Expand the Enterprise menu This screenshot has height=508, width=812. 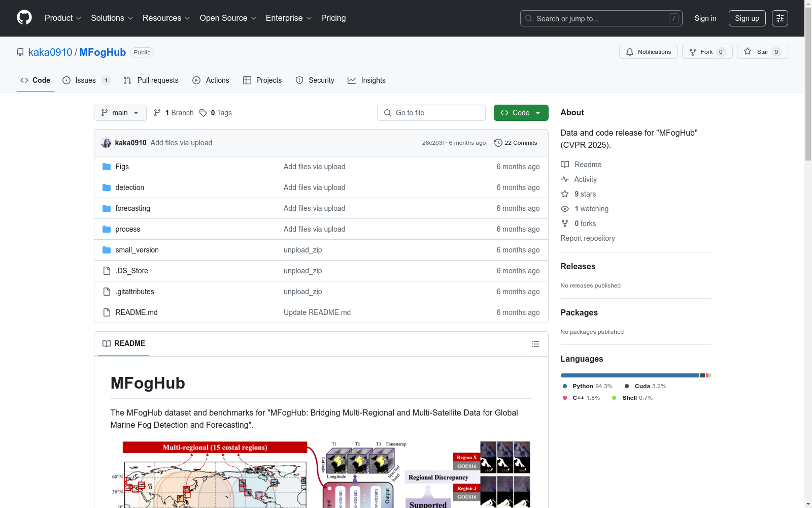point(289,18)
